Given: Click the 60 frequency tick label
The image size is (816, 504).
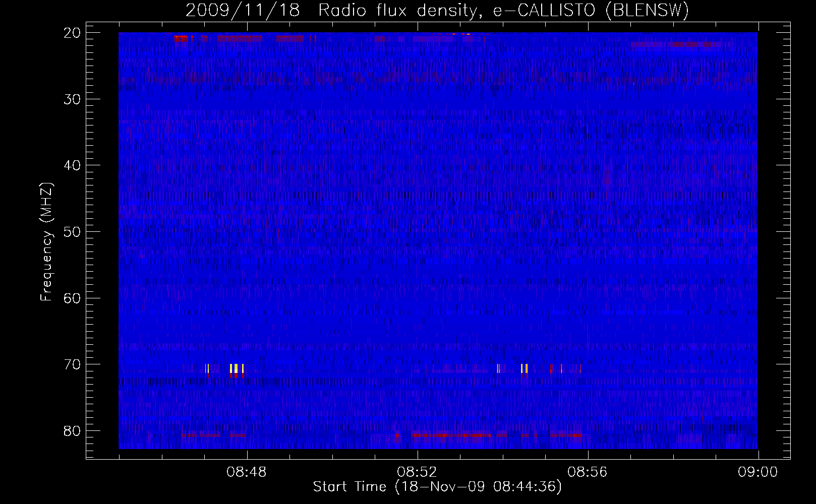Looking at the screenshot, I should point(73,298).
